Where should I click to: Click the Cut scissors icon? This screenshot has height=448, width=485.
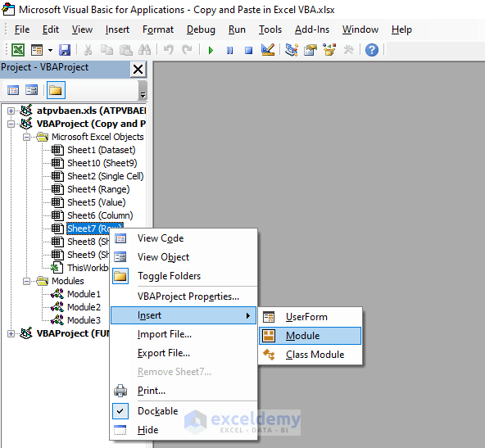coord(88,50)
